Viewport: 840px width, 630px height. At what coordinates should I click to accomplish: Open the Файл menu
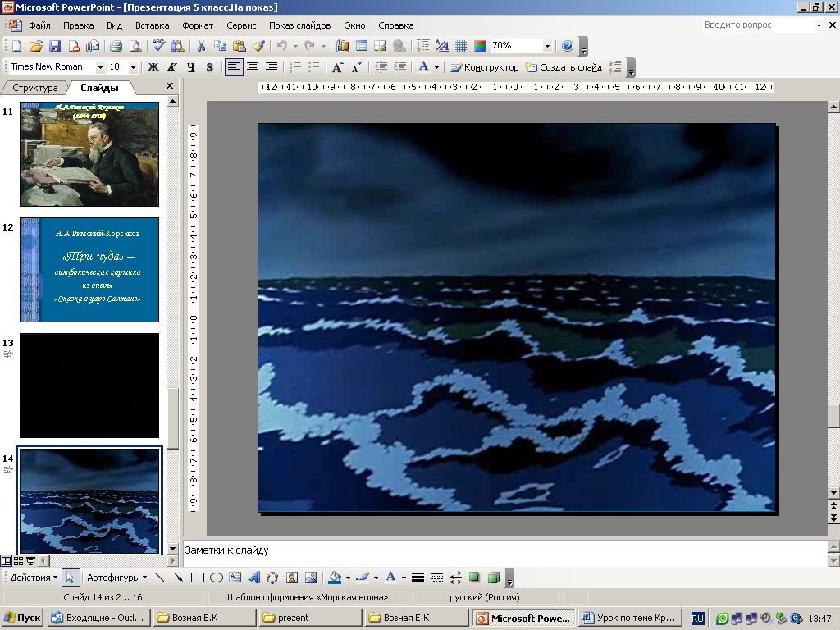(x=39, y=25)
